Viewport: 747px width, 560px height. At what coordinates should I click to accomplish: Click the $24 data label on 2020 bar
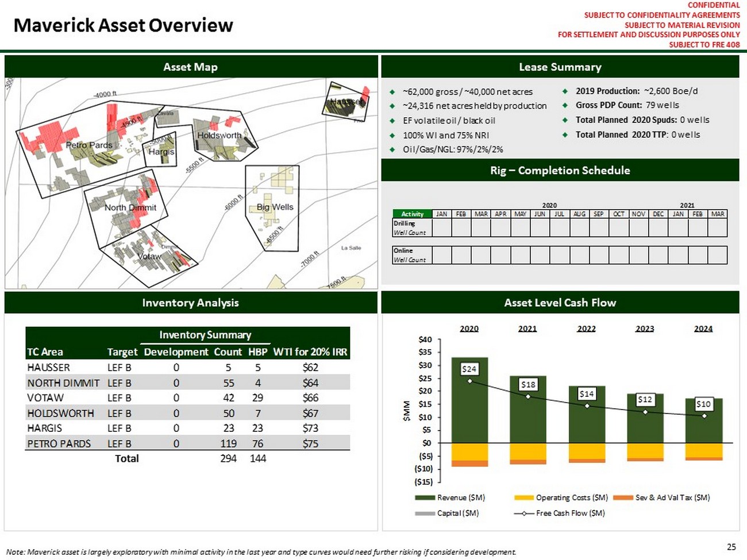469,369
